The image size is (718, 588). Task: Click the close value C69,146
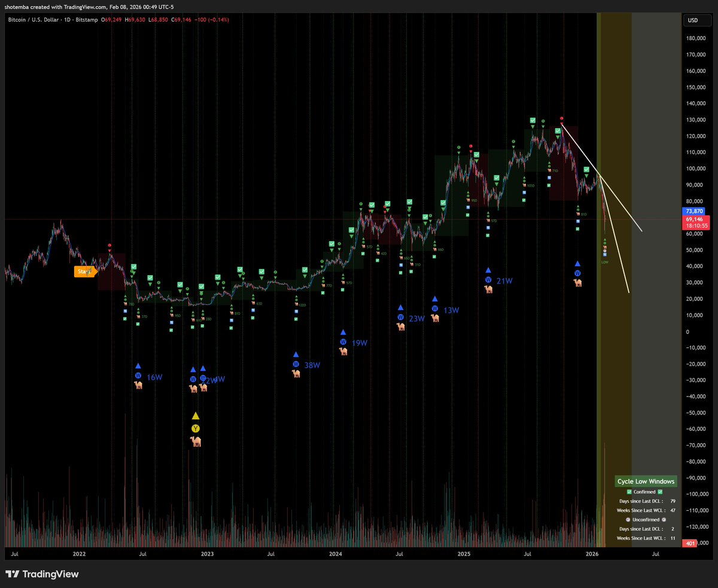coord(182,20)
